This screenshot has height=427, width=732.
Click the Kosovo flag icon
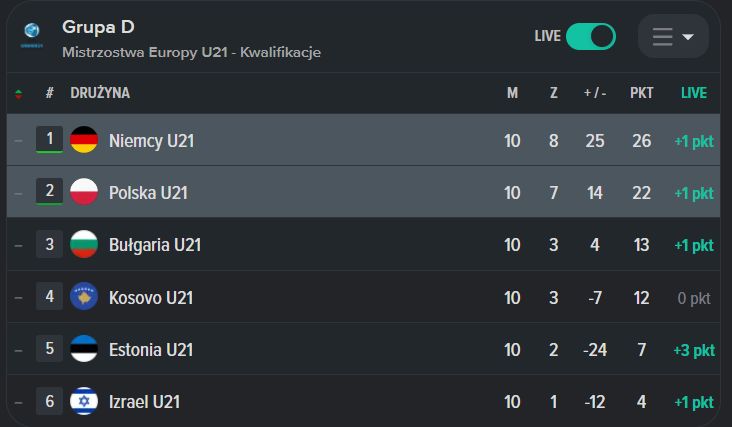[x=84, y=297]
